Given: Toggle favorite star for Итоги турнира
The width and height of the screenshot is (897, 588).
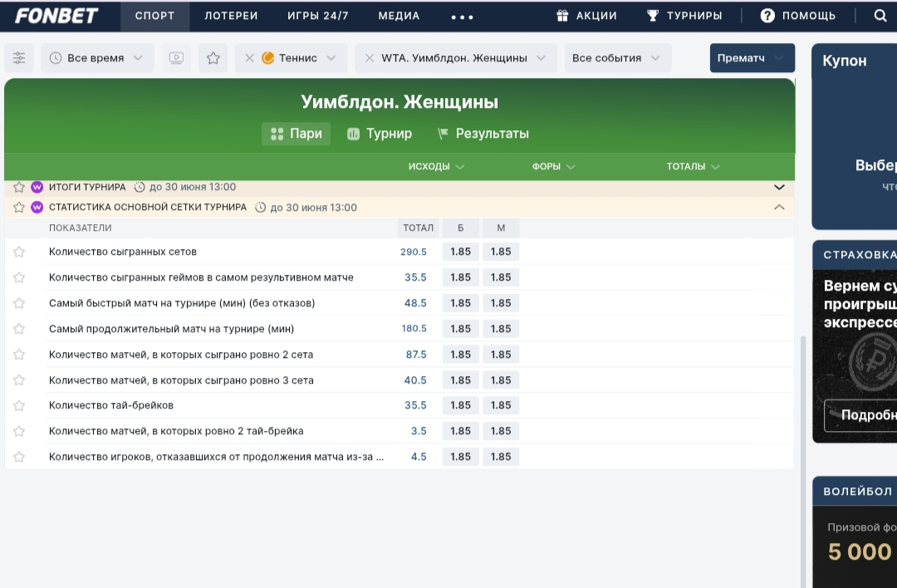Looking at the screenshot, I should pyautogui.click(x=19, y=188).
